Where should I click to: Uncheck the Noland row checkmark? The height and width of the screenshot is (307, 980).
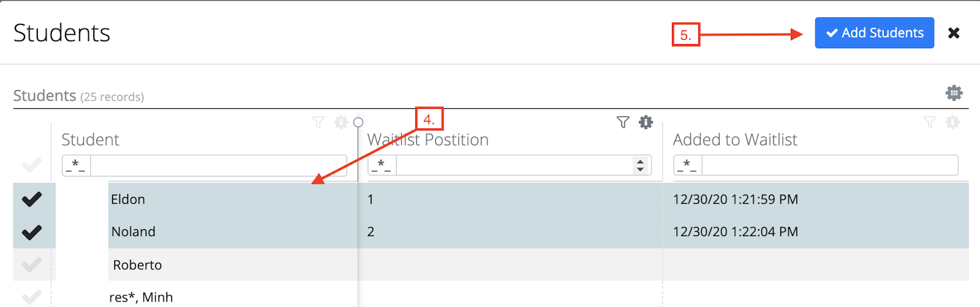click(32, 232)
